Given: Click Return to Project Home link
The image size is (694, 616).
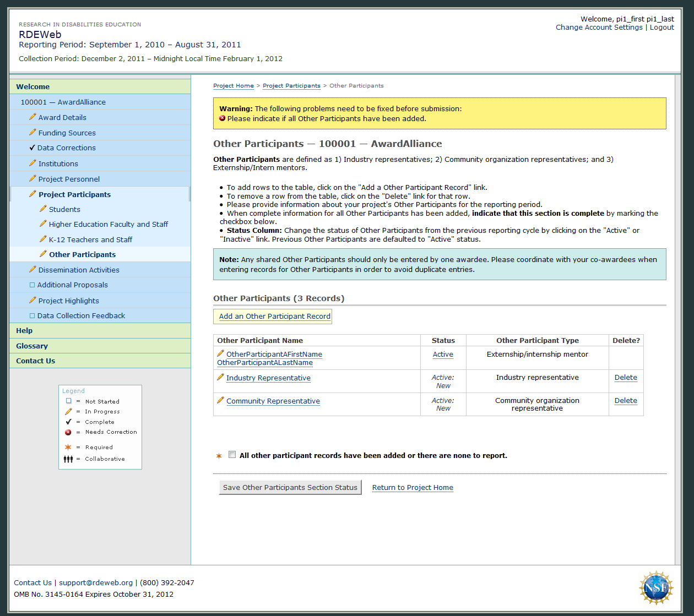Looking at the screenshot, I should 413,487.
